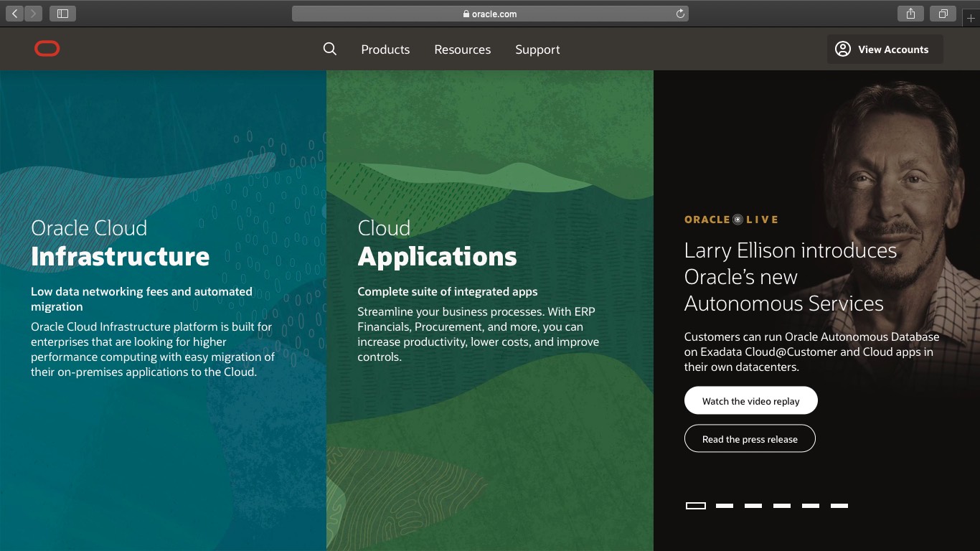Viewport: 980px width, 551px height.
Task: Click the Safari back arrow button
Action: [x=15, y=14]
